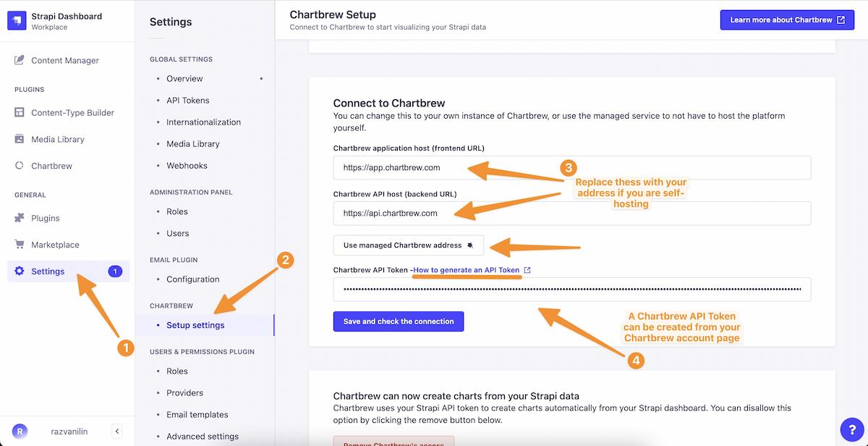Screen dimensions: 868x446
Task: Click Learn more about Chartbrew button
Action: [787, 20]
